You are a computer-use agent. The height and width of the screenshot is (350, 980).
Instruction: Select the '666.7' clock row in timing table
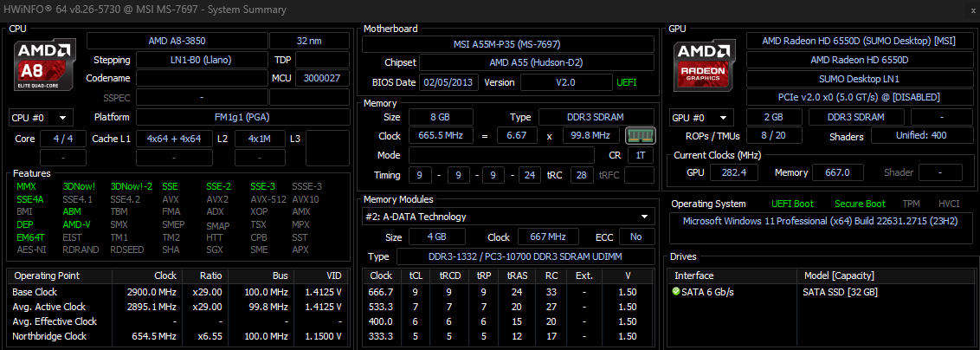(508, 292)
